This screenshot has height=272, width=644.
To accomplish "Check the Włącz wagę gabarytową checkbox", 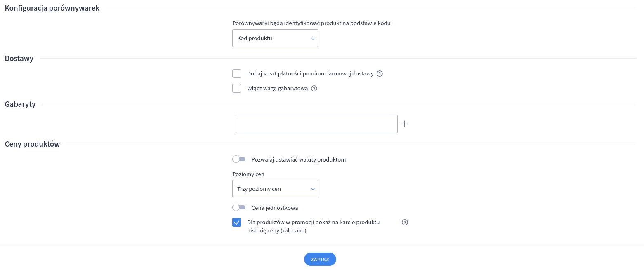I will 236,89.
